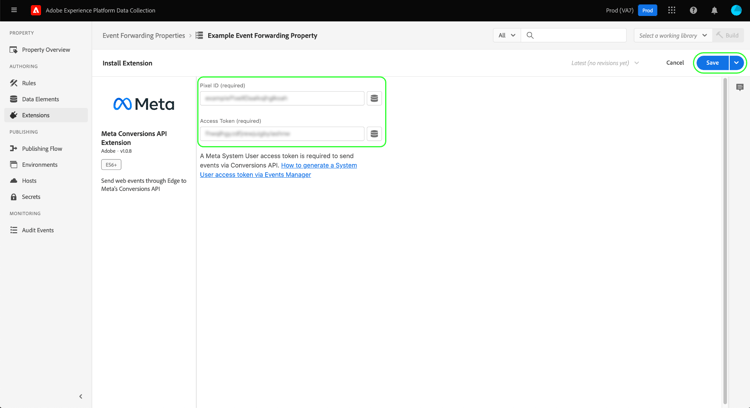
Task: Click the Adobe logo icon
Action: click(36, 10)
